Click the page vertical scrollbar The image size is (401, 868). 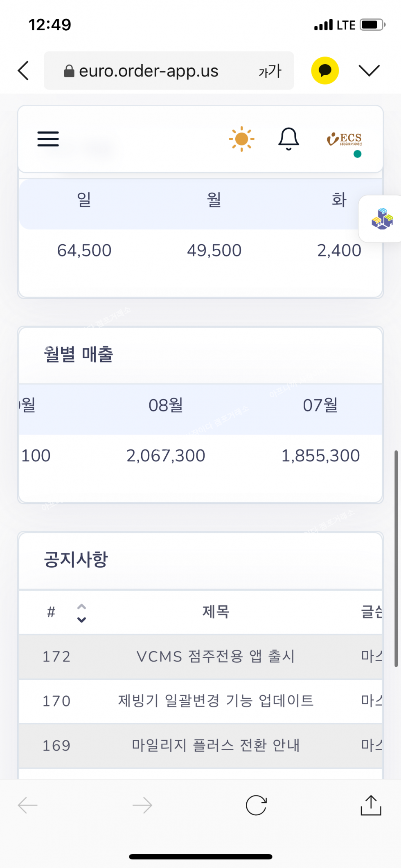[x=396, y=558]
